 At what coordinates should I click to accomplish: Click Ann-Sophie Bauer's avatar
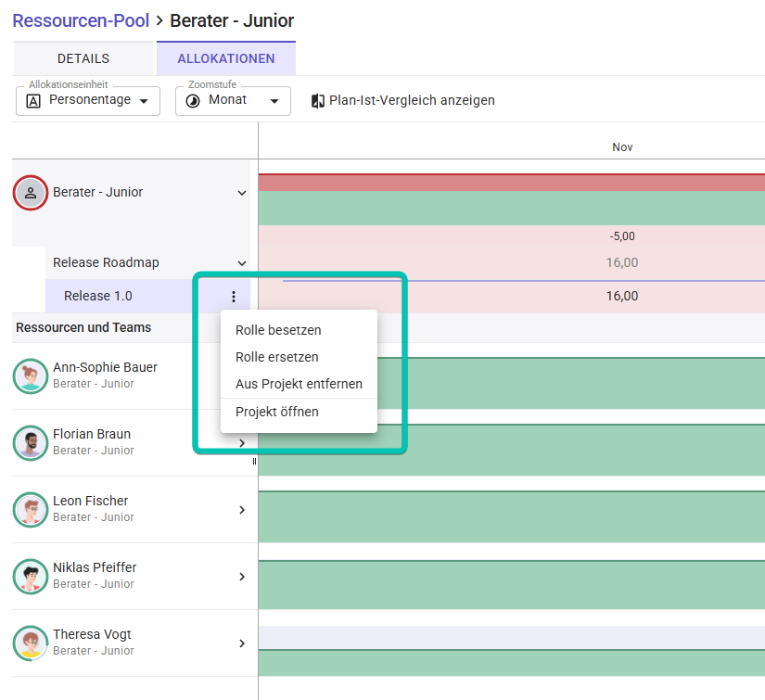tap(31, 375)
